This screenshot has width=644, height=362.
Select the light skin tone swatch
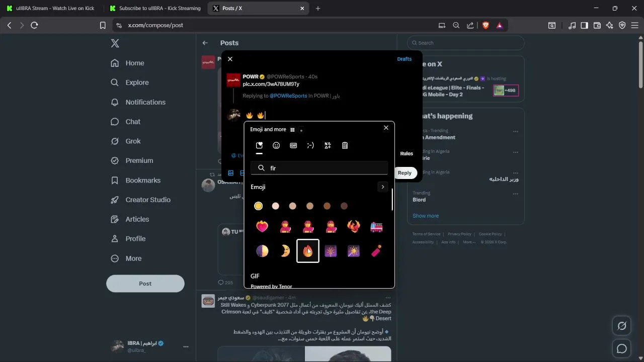(275, 206)
